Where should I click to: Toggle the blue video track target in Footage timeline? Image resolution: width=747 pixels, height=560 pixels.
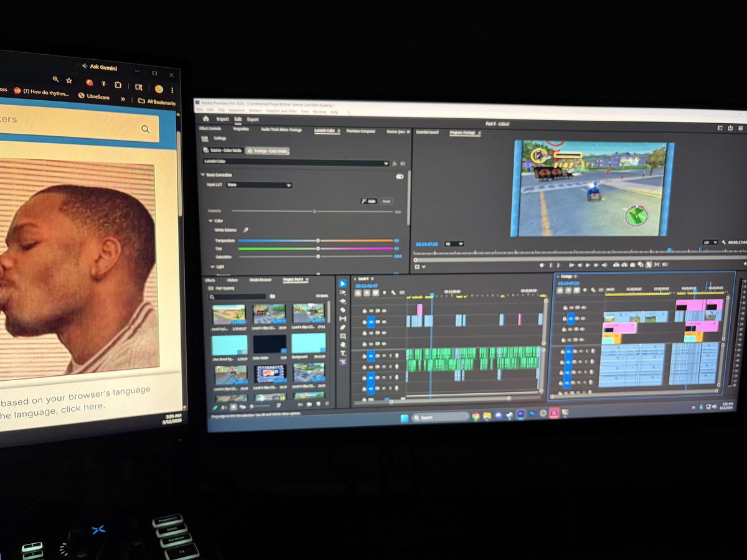tap(571, 319)
